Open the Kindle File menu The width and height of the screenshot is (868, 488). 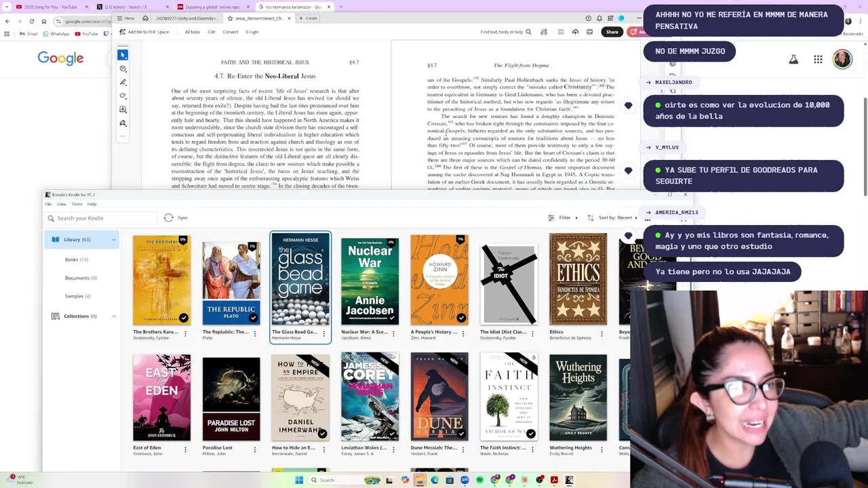click(48, 204)
